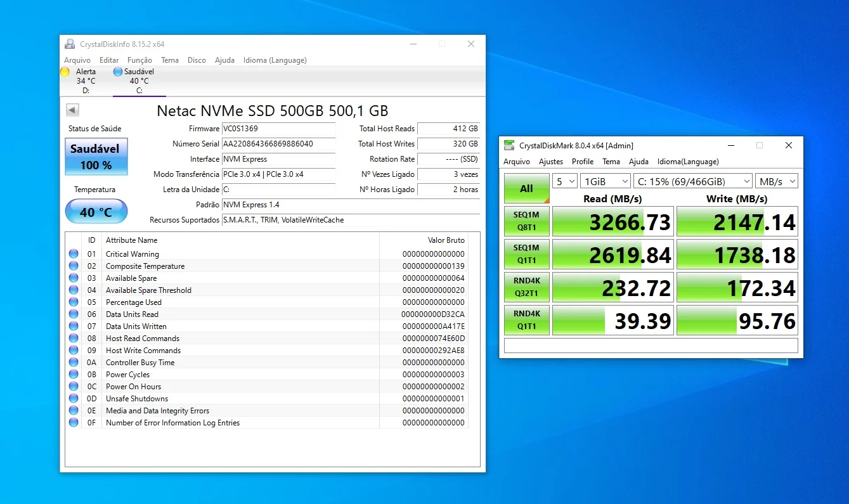Click status orb beside Host Read Commands
849x504 pixels.
point(74,339)
